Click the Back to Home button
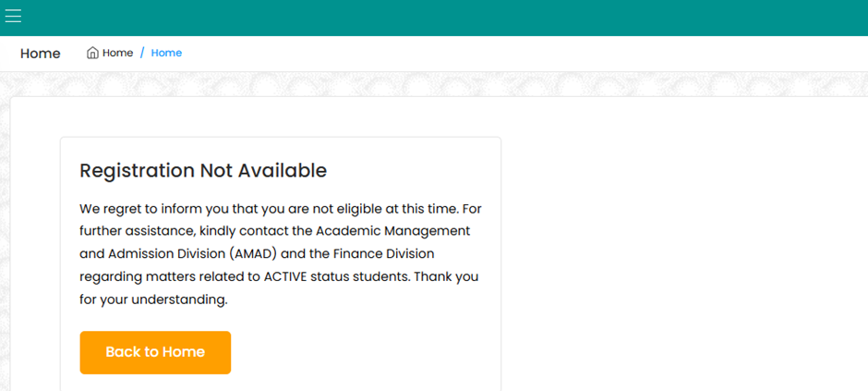This screenshot has width=868, height=391. (155, 352)
